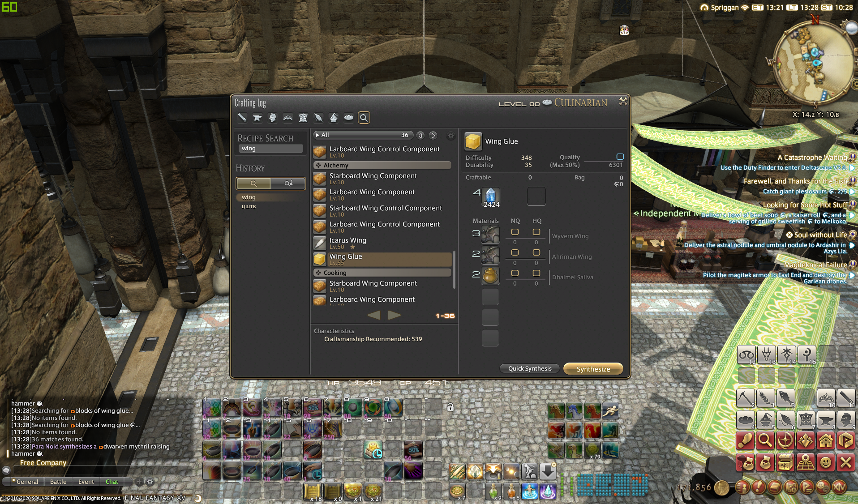Viewport: 858px width, 504px height.
Task: Select Wing Glue recipe row
Action: [382, 259]
